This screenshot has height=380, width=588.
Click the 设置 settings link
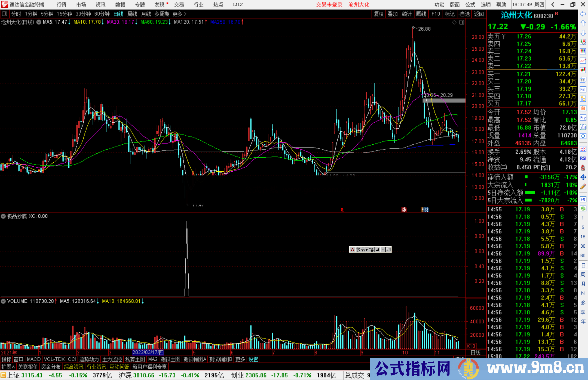point(253,359)
